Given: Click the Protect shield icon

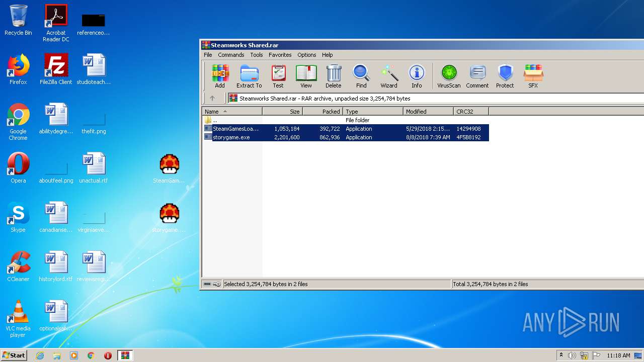Looking at the screenshot, I should point(505,76).
